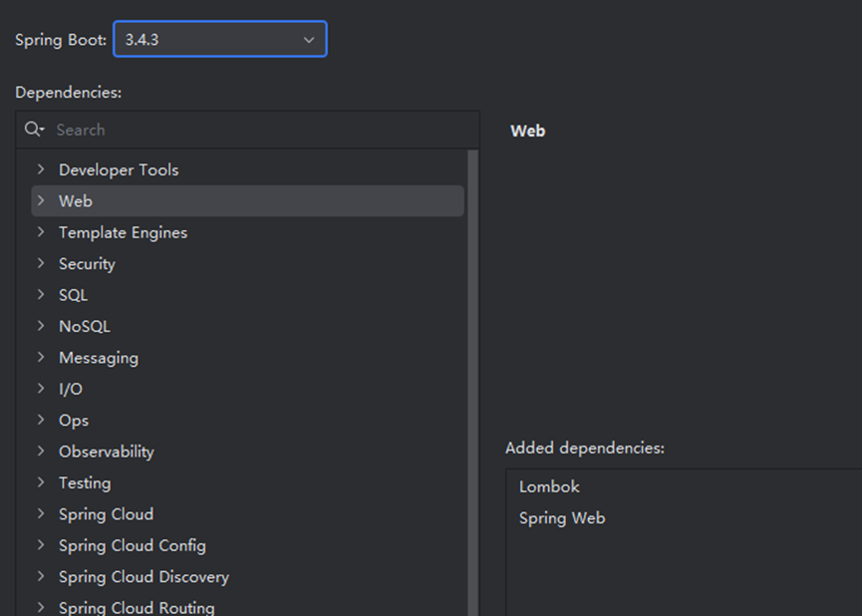Expand the Messaging category chevron
Screen dimensions: 862x616
point(41,358)
